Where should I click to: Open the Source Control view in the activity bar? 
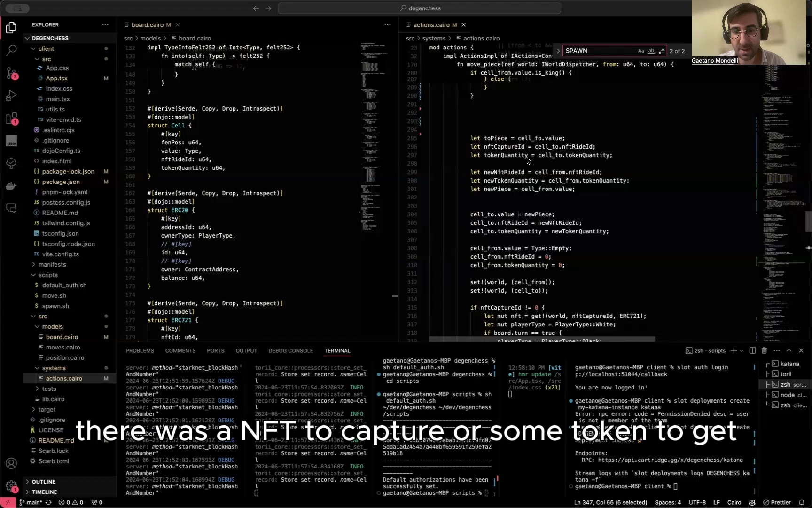[11, 73]
